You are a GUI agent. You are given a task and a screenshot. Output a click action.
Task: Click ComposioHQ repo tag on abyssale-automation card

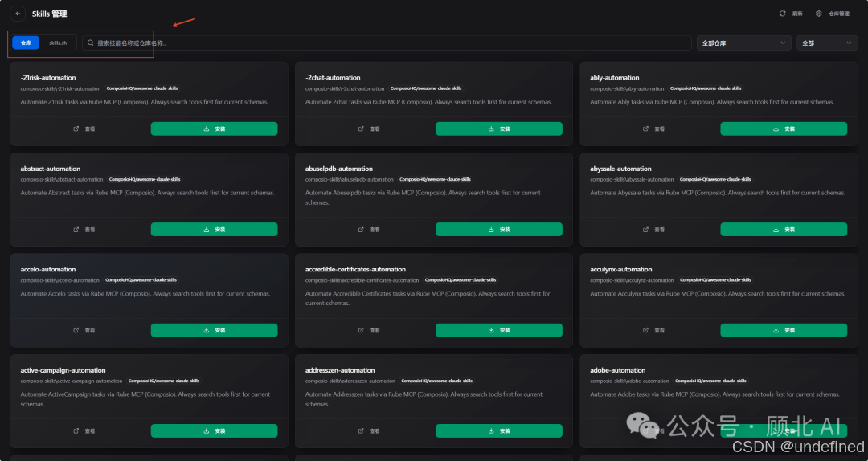tap(715, 179)
